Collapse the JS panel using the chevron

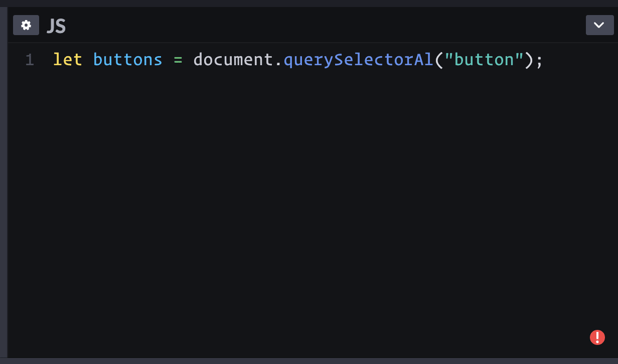[600, 25]
